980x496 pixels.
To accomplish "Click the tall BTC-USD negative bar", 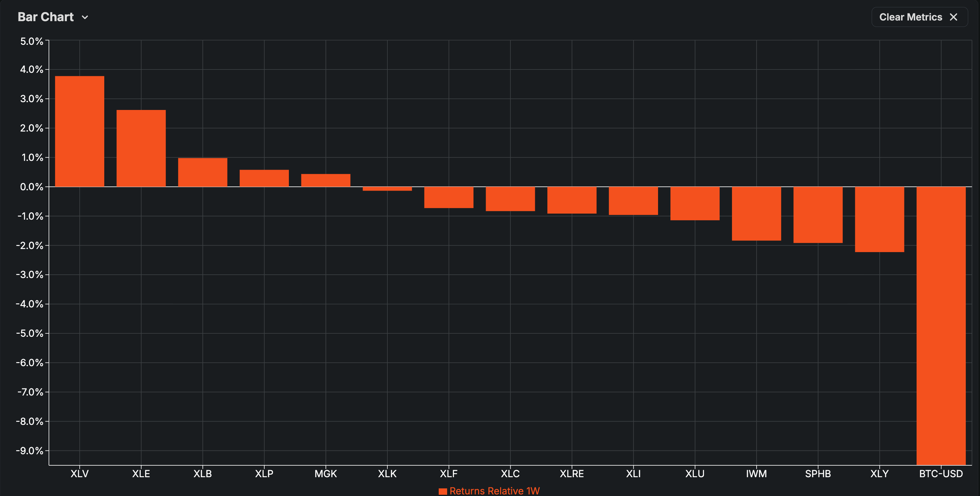I will pyautogui.click(x=941, y=325).
